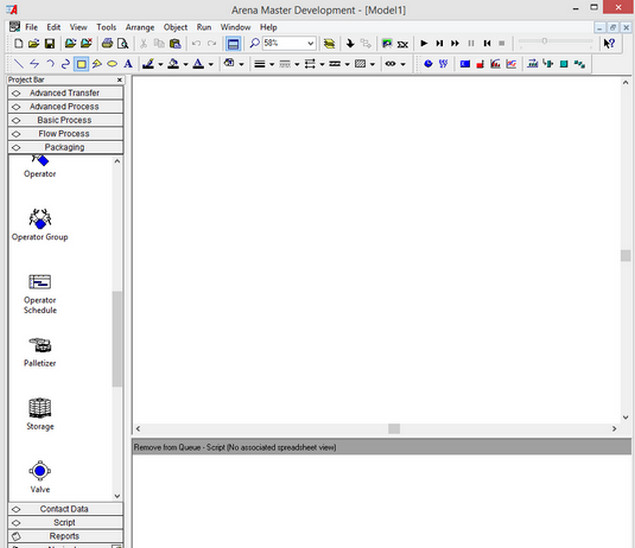Click the Layers icon
635x548 pixels.
329,43
